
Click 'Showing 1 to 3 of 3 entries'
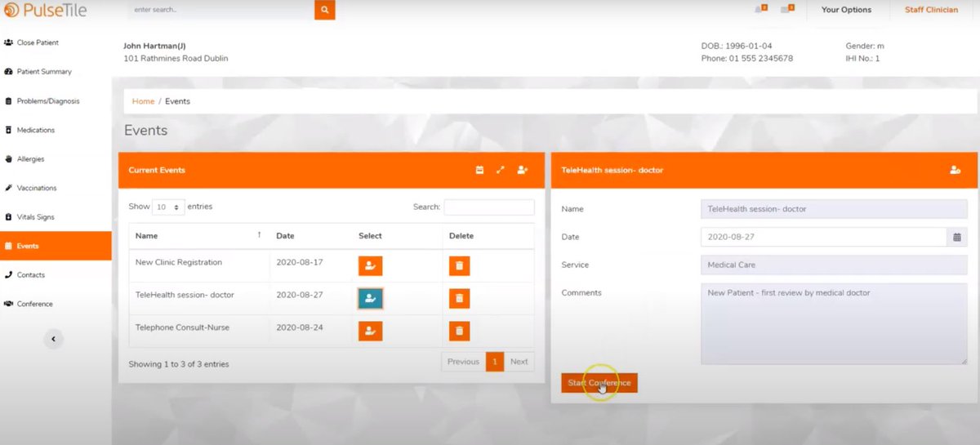pyautogui.click(x=179, y=364)
